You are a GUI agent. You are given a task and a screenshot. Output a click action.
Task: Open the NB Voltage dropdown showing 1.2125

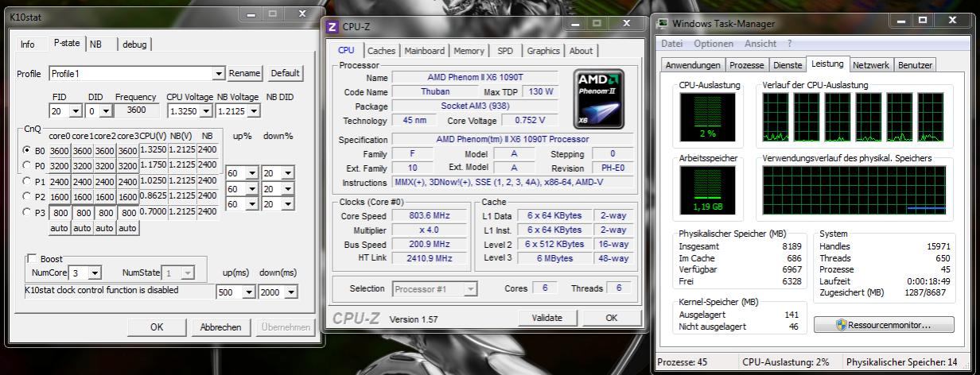pyautogui.click(x=239, y=111)
